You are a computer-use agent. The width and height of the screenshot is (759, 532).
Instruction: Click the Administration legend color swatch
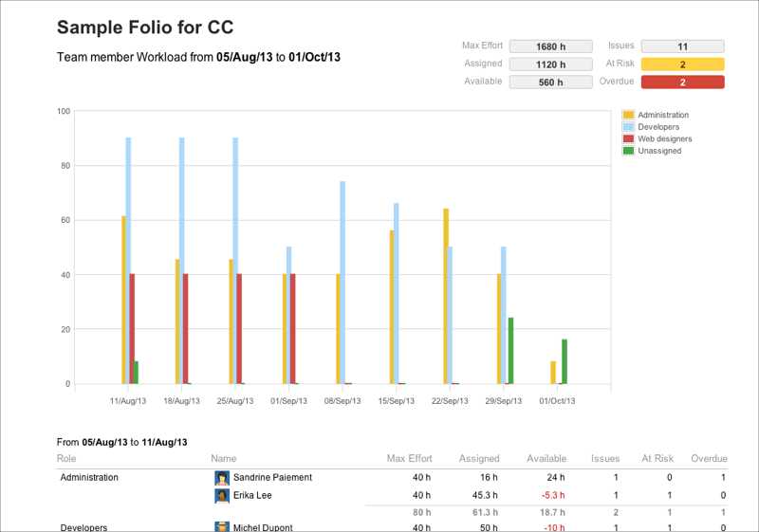click(628, 116)
